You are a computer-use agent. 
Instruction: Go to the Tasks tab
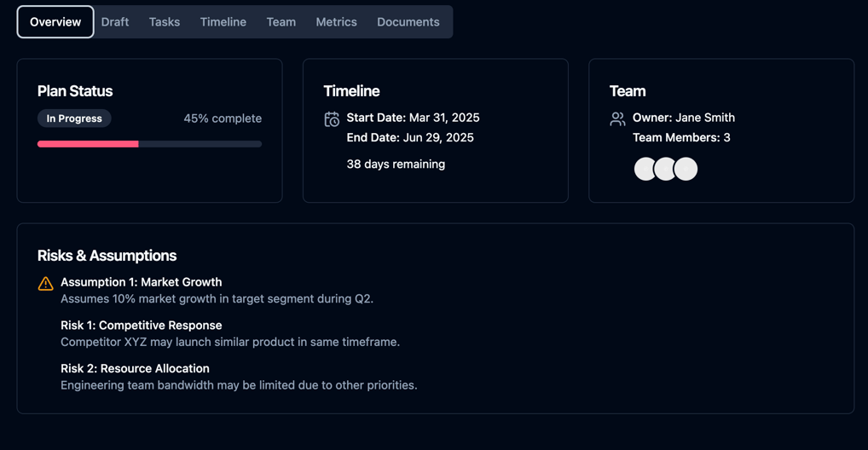165,22
